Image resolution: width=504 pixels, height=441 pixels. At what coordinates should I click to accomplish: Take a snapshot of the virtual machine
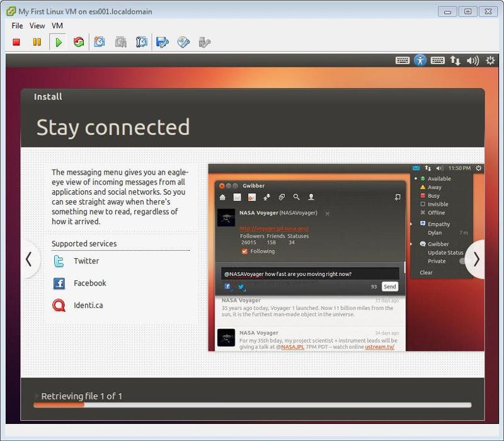tap(100, 42)
